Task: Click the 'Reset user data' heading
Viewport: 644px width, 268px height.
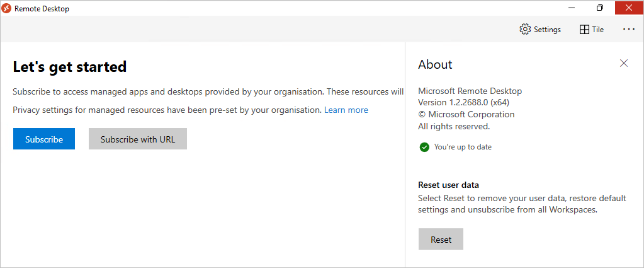Action: click(x=448, y=185)
